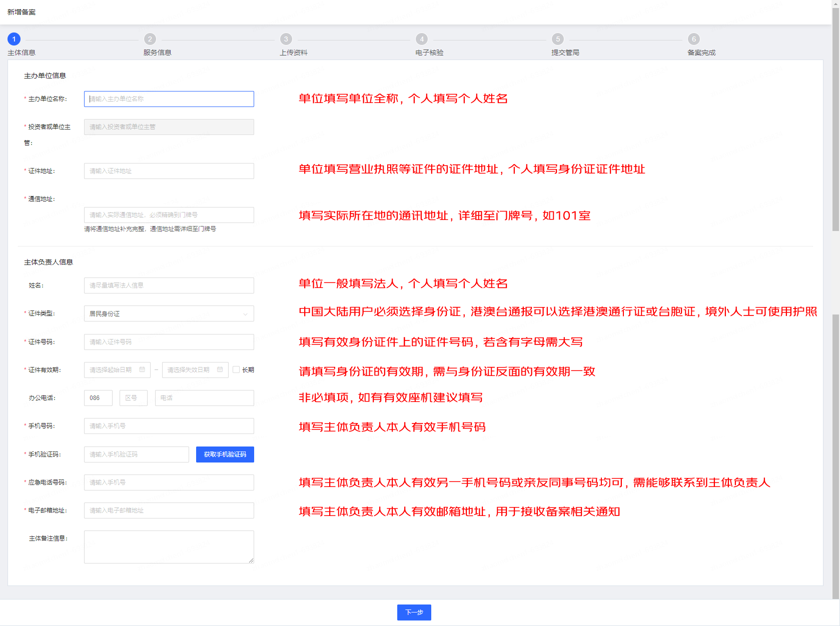Click step 6 circle for 备案完成
The width and height of the screenshot is (840, 626).
click(694, 39)
